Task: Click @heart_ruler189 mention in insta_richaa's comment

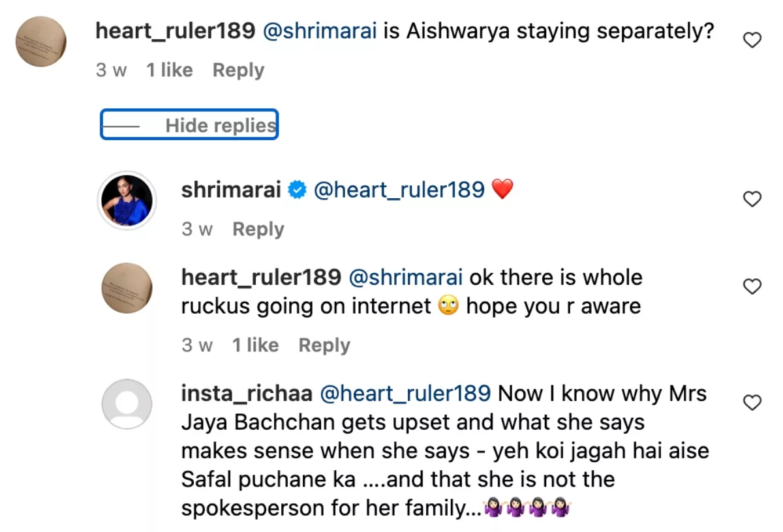Action: (x=406, y=394)
